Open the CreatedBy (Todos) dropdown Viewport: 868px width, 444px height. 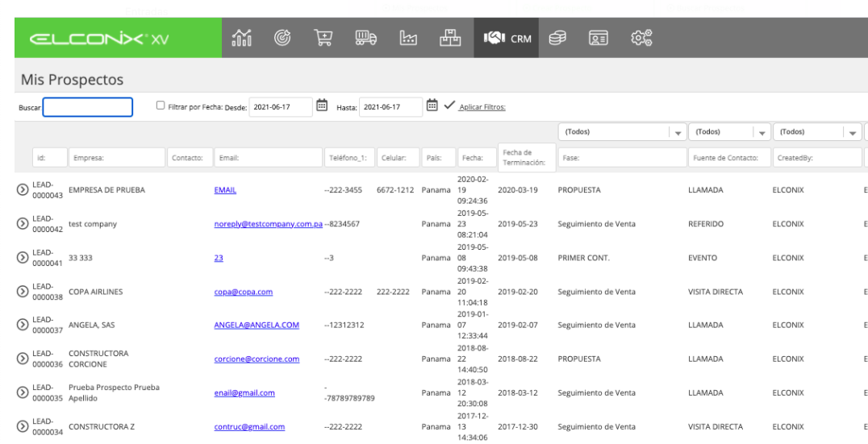tap(817, 132)
